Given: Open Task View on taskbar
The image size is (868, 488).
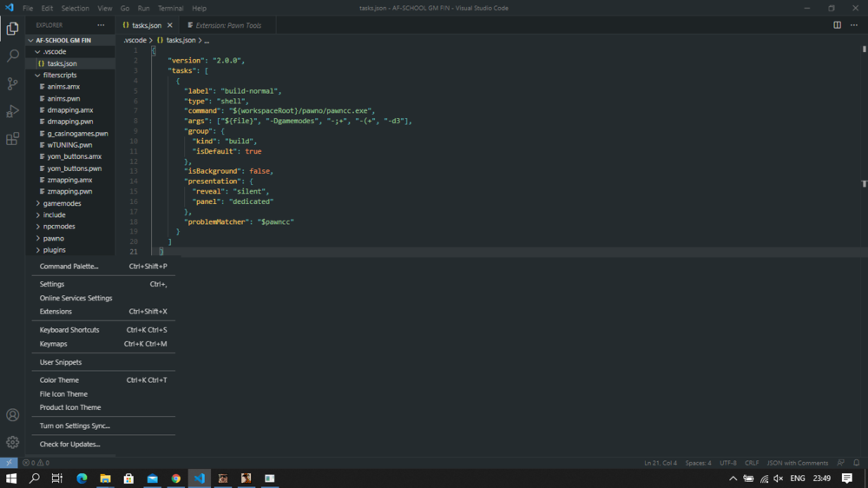Looking at the screenshot, I should tap(57, 478).
